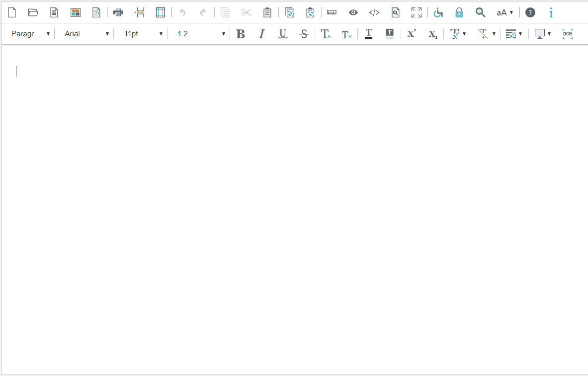Open the aA change case dropdown
The width and height of the screenshot is (588, 377).
[505, 12]
